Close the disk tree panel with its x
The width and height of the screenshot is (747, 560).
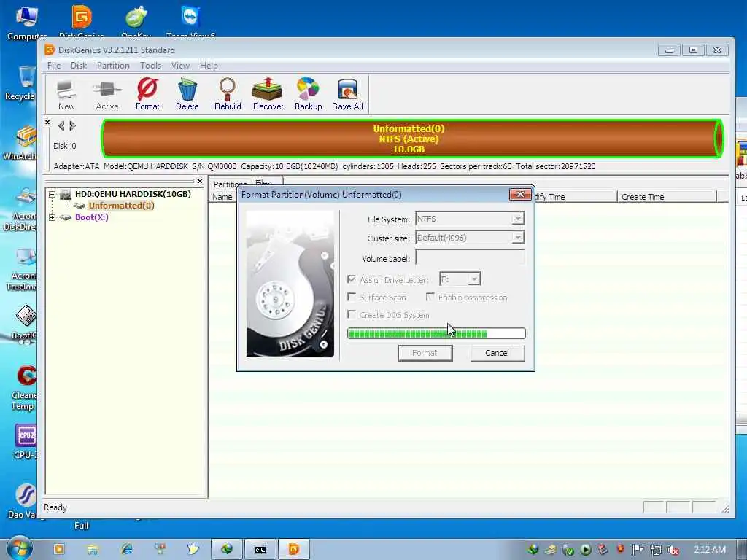(200, 182)
